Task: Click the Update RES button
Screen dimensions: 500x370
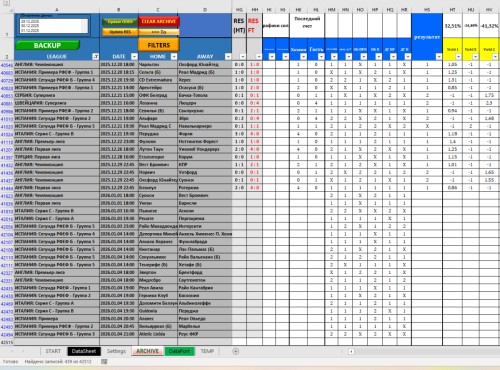Action: (120, 32)
